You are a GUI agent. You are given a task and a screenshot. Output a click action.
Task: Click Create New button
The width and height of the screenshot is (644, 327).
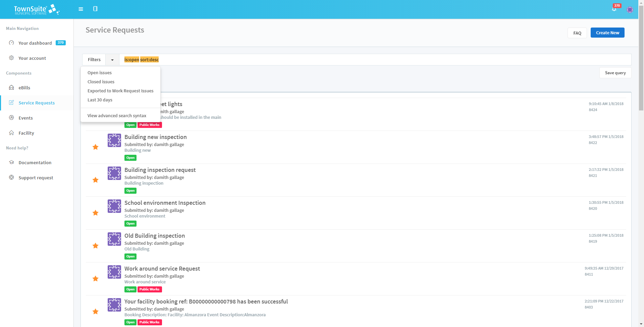coord(607,33)
